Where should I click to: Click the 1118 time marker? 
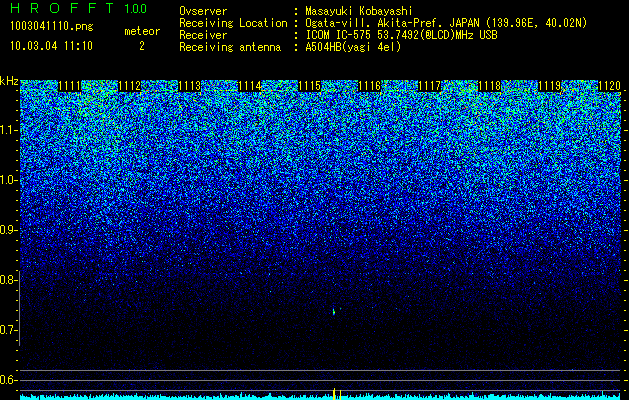click(490, 86)
